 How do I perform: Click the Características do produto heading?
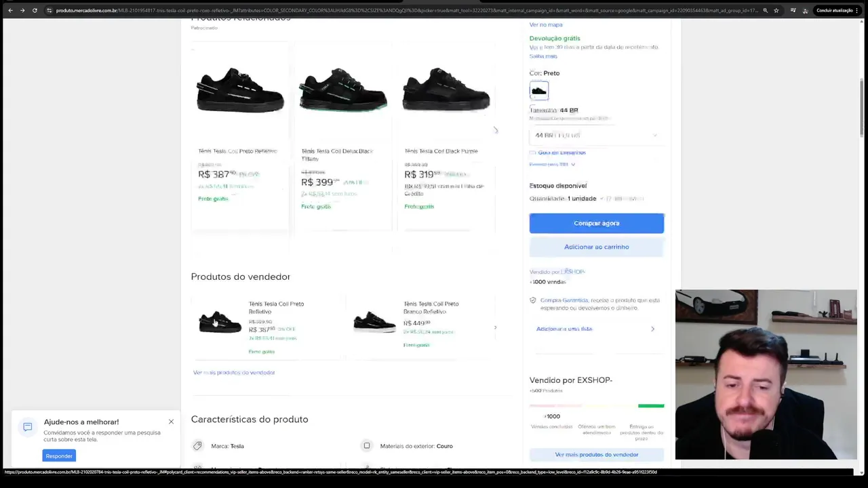coord(250,420)
